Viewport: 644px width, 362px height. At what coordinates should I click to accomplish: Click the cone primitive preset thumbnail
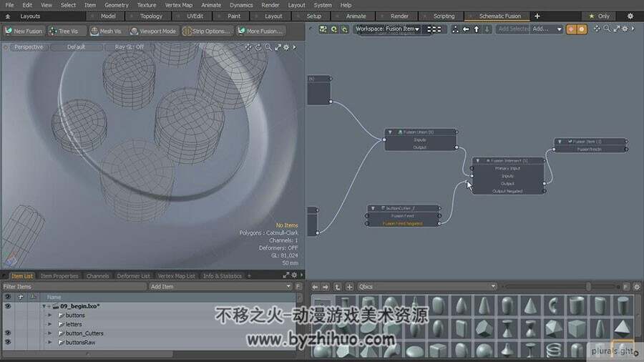pyautogui.click(x=531, y=305)
